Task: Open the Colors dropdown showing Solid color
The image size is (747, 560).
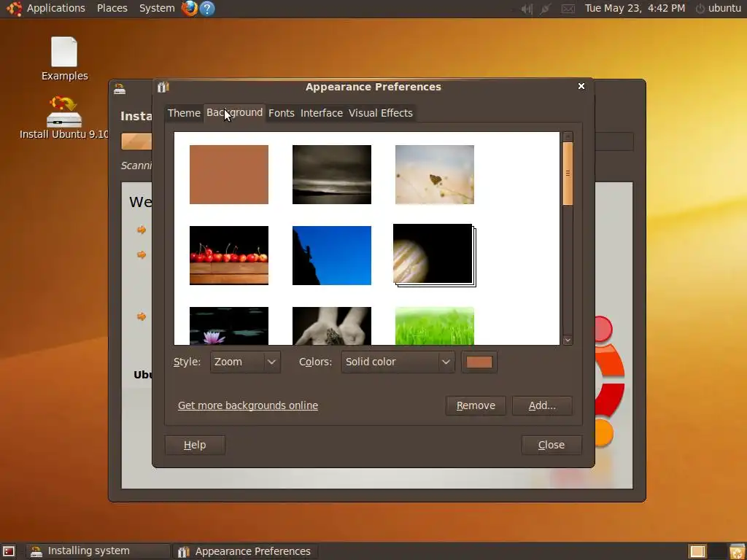Action: tap(398, 362)
